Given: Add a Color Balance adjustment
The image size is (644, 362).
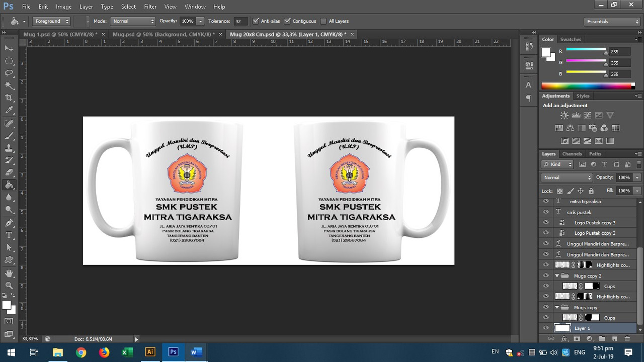Looking at the screenshot, I should point(570,128).
